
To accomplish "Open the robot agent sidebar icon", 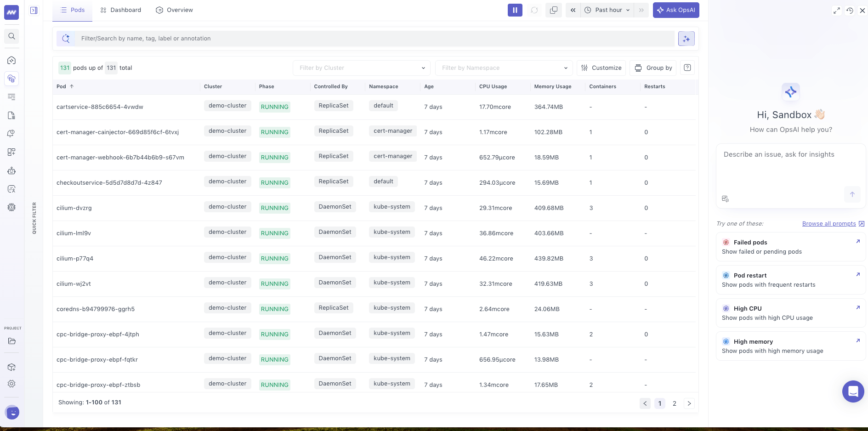I will tap(11, 170).
